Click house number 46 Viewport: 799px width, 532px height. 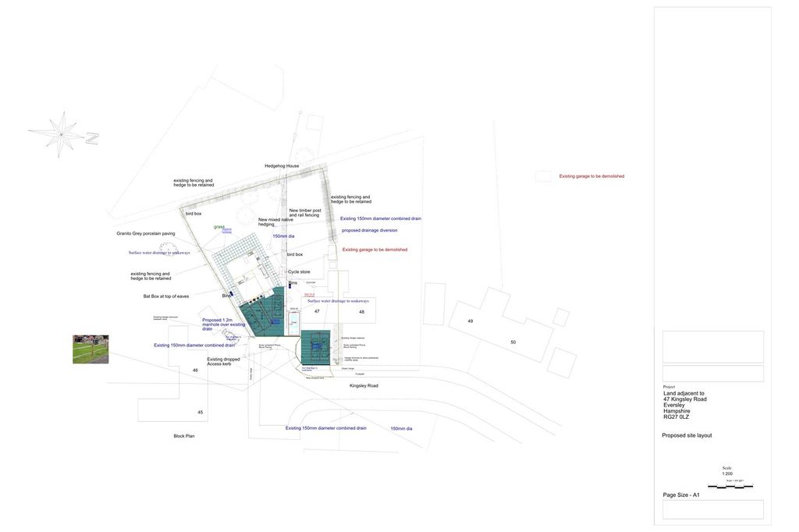(195, 371)
